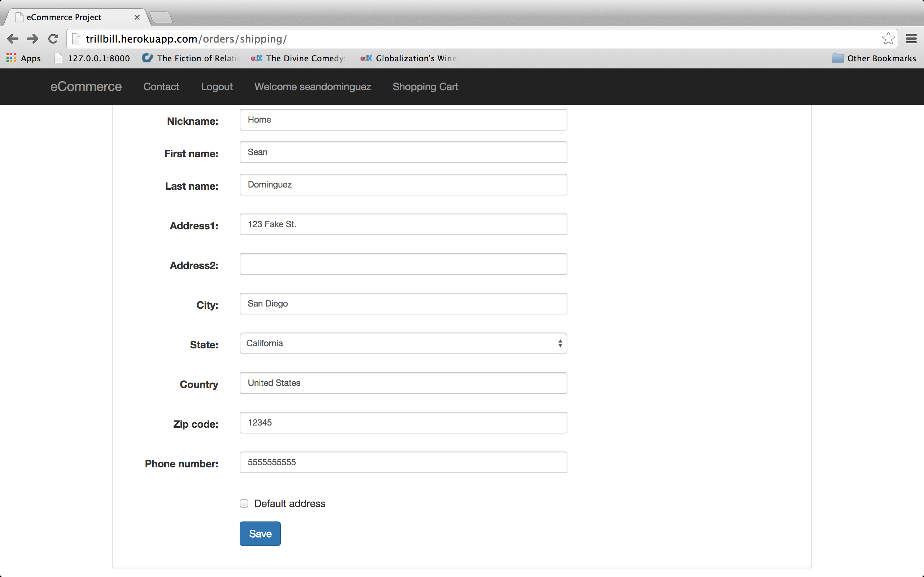The image size is (924, 577).
Task: Click the Logout link
Action: 217,87
